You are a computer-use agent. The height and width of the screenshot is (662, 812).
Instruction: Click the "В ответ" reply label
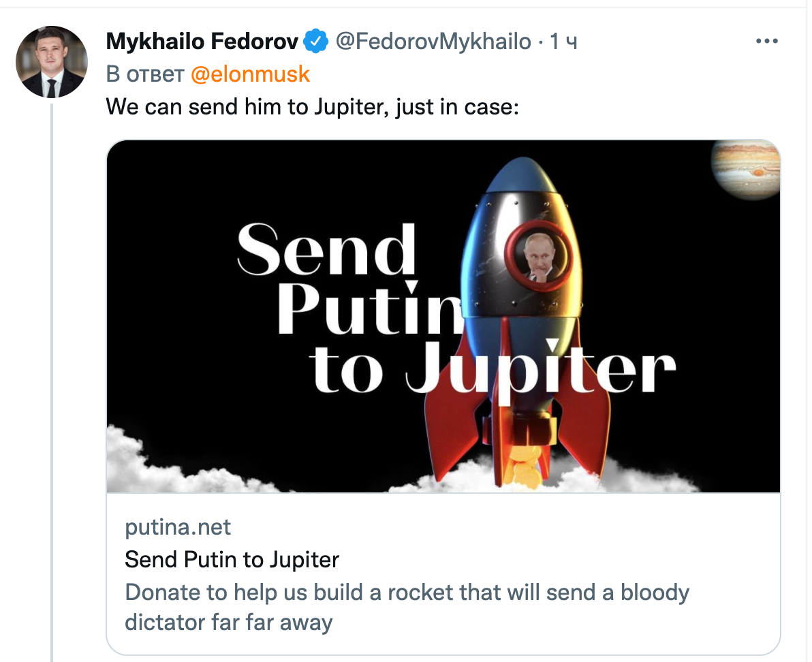pyautogui.click(x=145, y=74)
